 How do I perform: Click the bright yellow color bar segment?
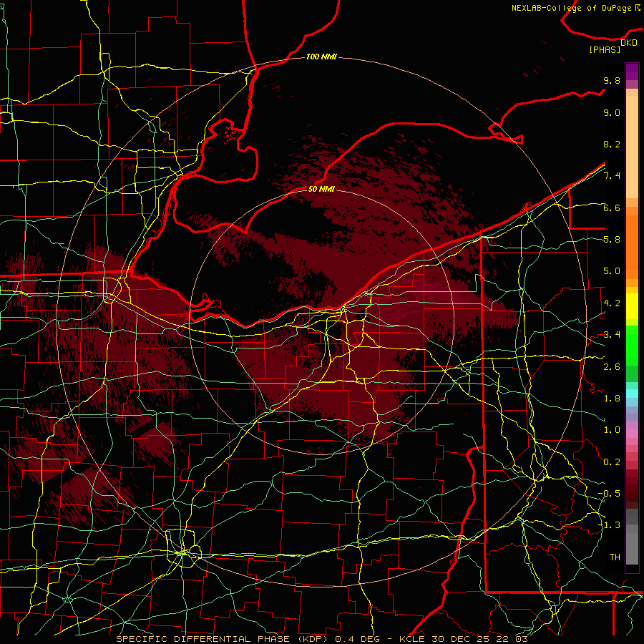pos(632,306)
